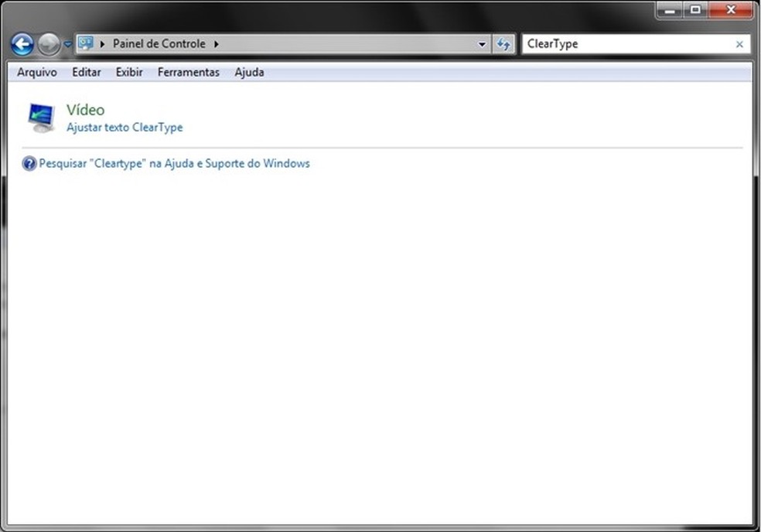This screenshot has width=761, height=532.
Task: Open the Vídeo monitor icon
Action: coord(41,118)
